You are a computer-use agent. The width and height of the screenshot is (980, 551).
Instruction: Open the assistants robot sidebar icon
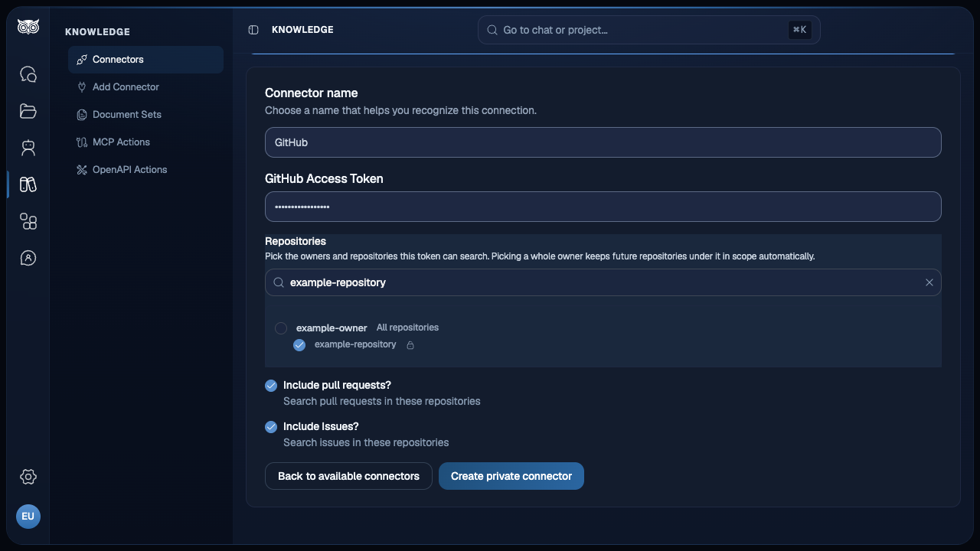pyautogui.click(x=28, y=148)
